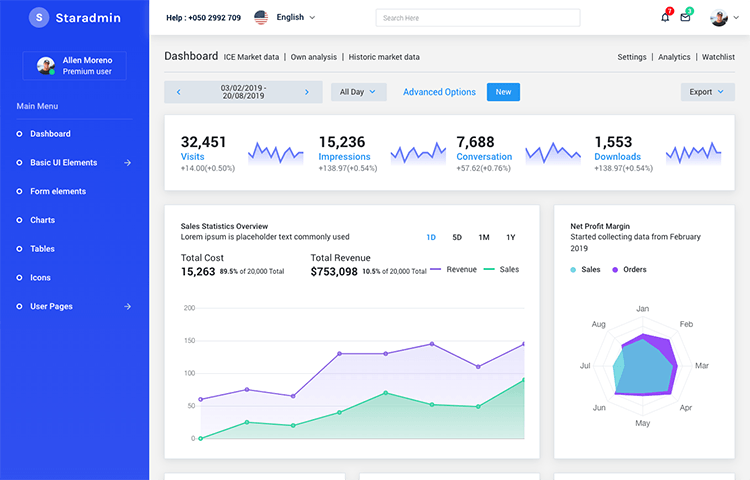Expand User Pages submenu arrow

pyautogui.click(x=127, y=306)
